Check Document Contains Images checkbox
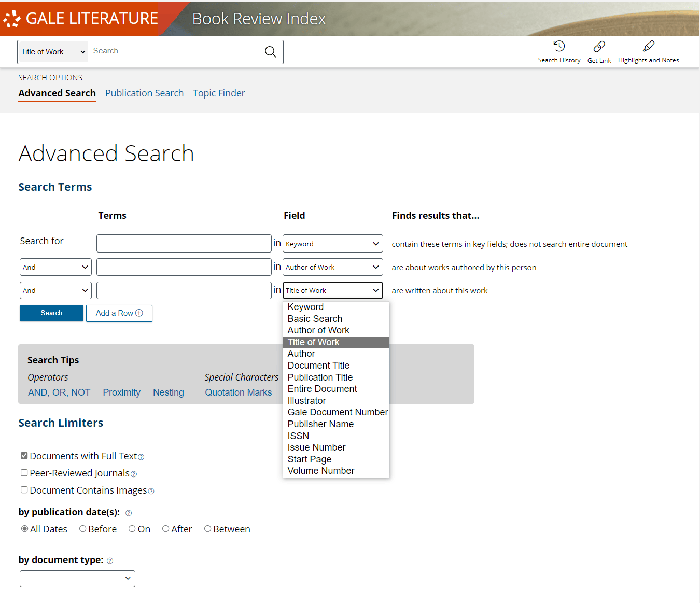Screen dimensions: 700x603 coord(24,490)
